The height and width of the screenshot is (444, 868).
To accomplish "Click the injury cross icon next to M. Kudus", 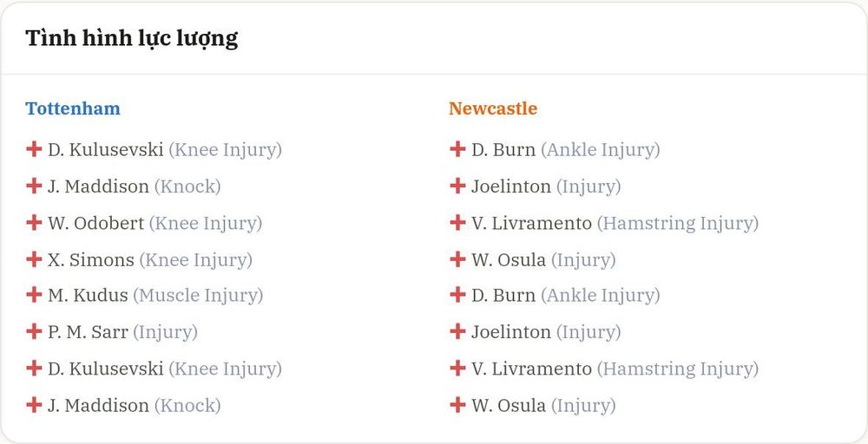I will pos(34,295).
